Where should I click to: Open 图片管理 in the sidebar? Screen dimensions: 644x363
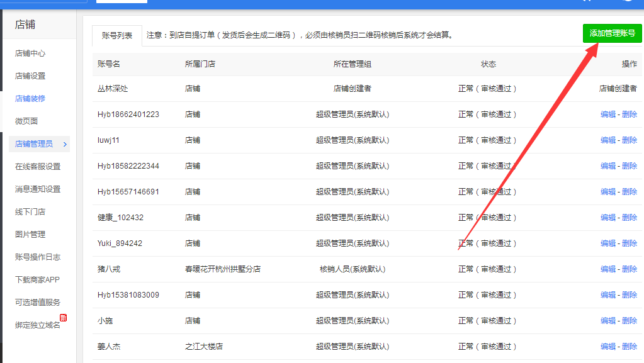(30, 235)
